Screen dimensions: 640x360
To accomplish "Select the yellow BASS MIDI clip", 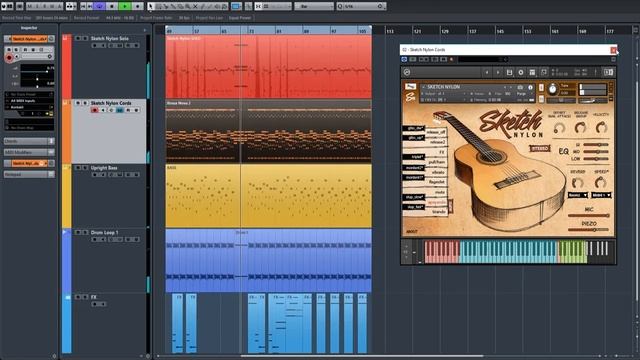I will pos(268,196).
